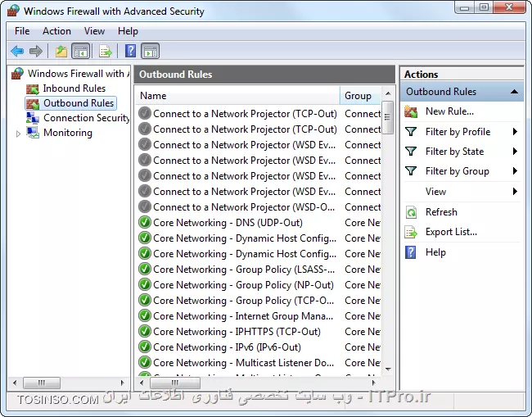Click the Filter by Group funnel icon
The height and width of the screenshot is (417, 532).
pyautogui.click(x=411, y=170)
